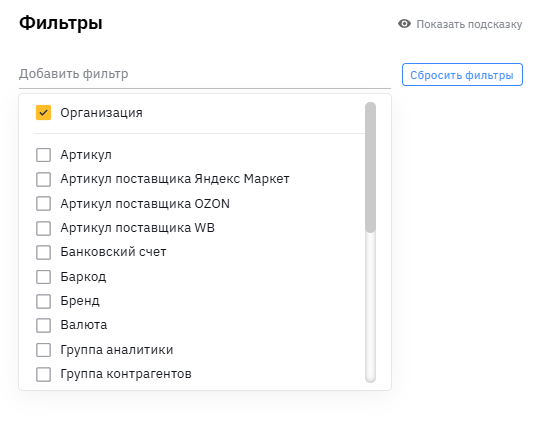Click the Валюта label in filter list
Viewport: 544px width, 426px height.
pyautogui.click(x=84, y=325)
